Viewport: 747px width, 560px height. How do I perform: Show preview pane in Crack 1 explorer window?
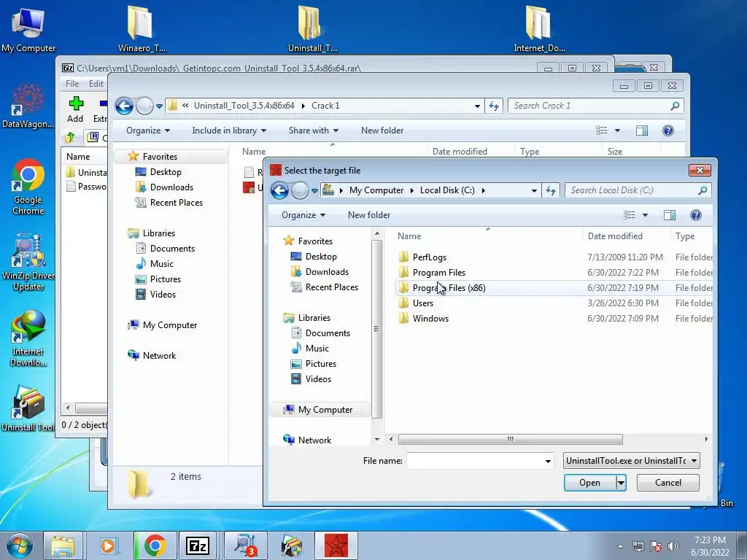click(x=642, y=131)
